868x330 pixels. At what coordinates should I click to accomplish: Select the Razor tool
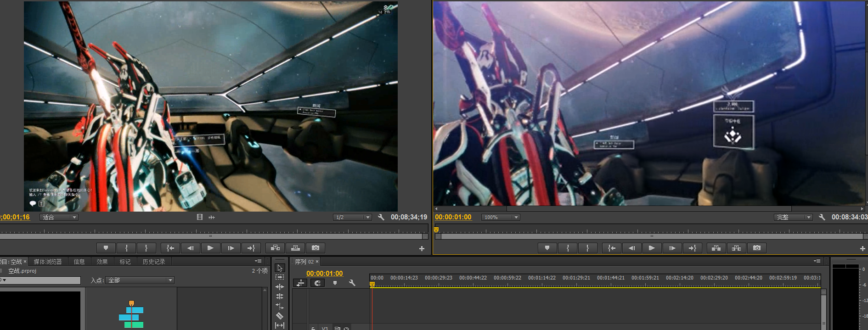click(280, 316)
